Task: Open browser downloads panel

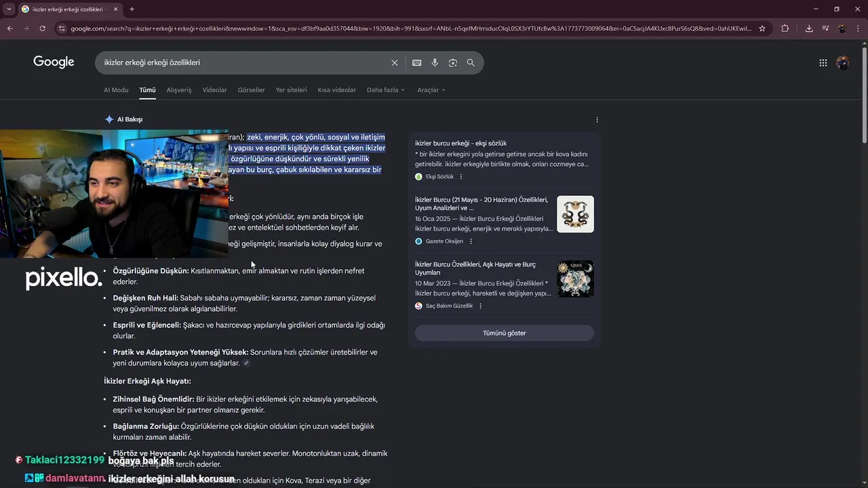Action: (809, 28)
